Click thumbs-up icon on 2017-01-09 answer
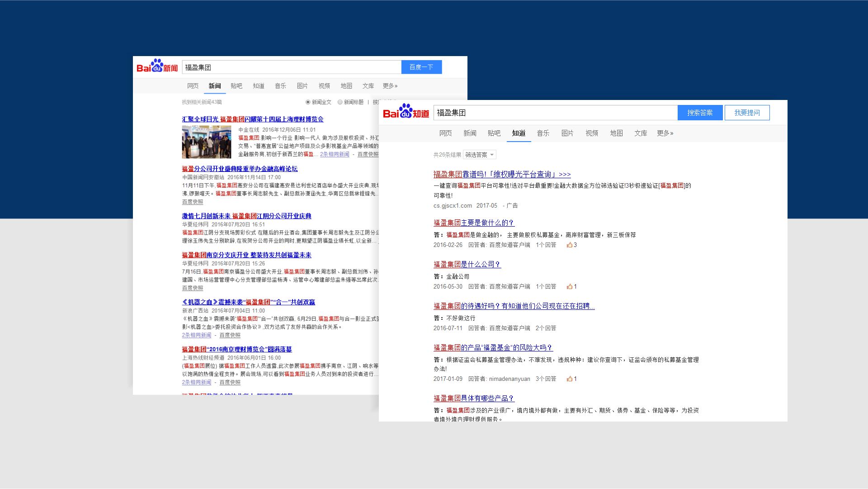Viewport: 868px width, 489px height. [x=570, y=379]
